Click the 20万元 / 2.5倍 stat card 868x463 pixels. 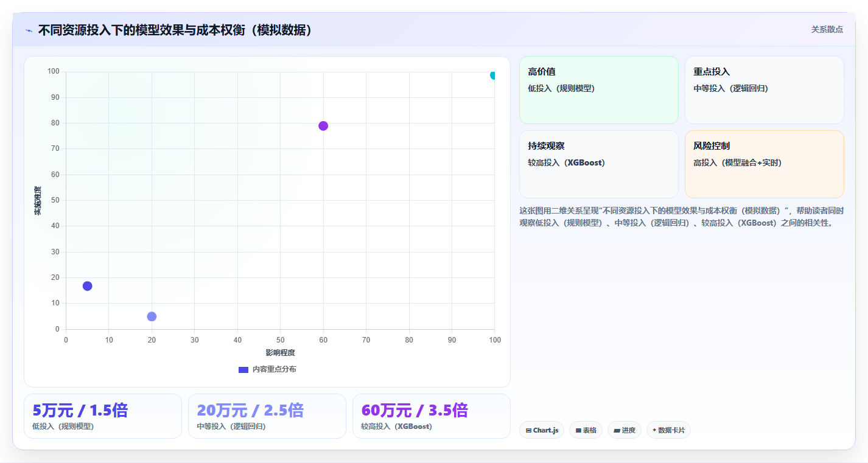coord(267,416)
